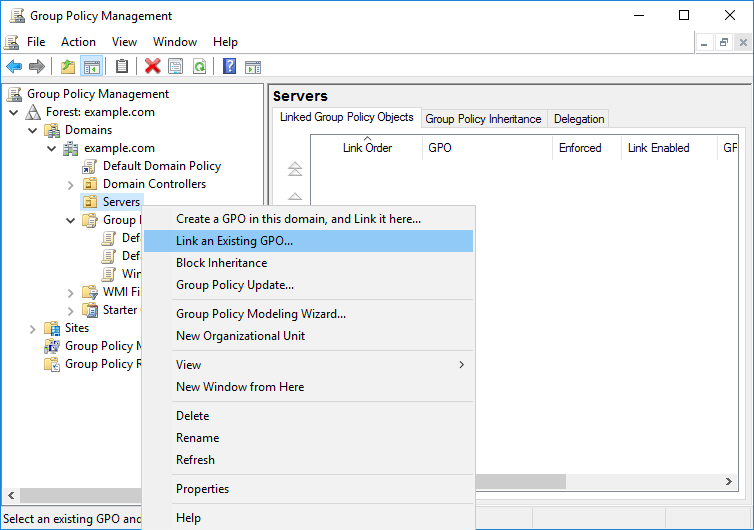This screenshot has width=754, height=530.
Task: Collapse the Group Policy Objects node
Action: (x=70, y=221)
